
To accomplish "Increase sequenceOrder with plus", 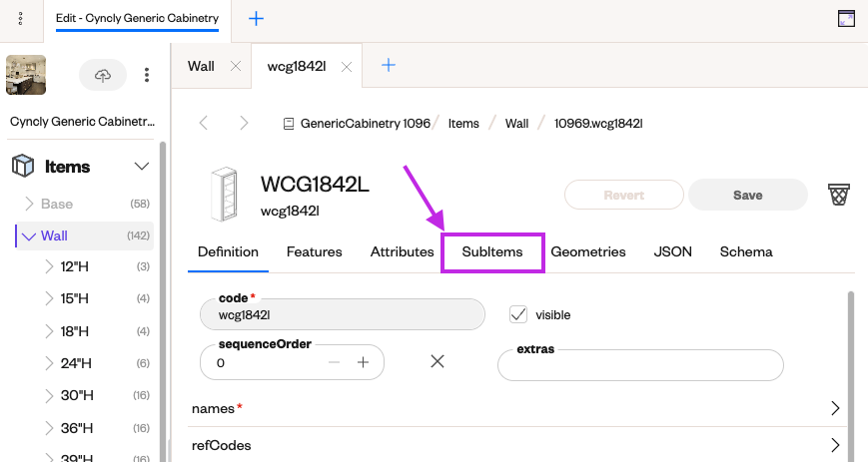I will pos(364,363).
